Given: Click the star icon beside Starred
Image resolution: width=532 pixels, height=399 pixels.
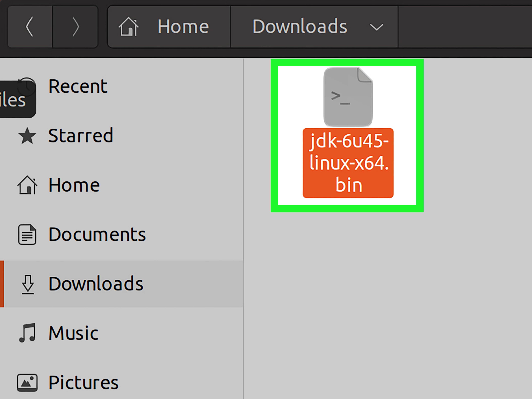Looking at the screenshot, I should pos(27,136).
